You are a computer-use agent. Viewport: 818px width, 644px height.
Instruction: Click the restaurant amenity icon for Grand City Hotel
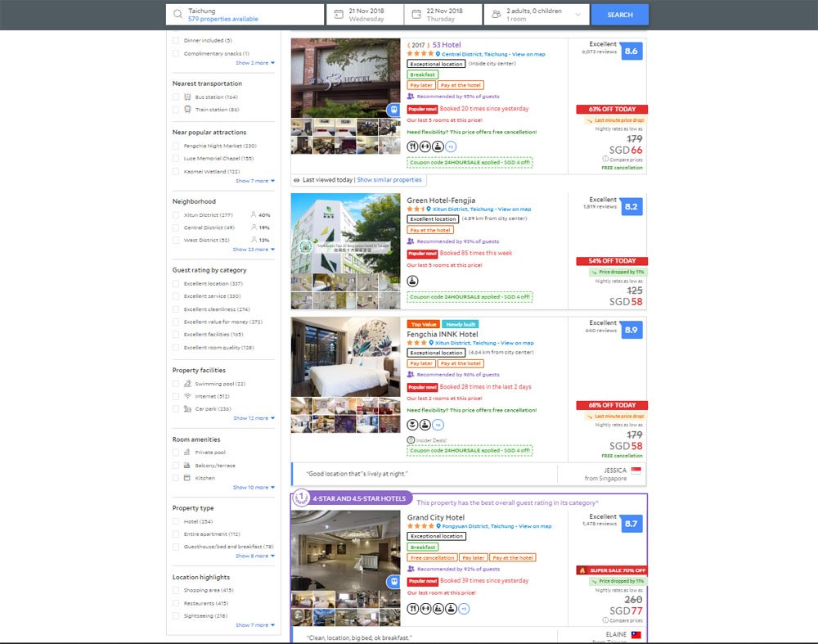pos(412,609)
